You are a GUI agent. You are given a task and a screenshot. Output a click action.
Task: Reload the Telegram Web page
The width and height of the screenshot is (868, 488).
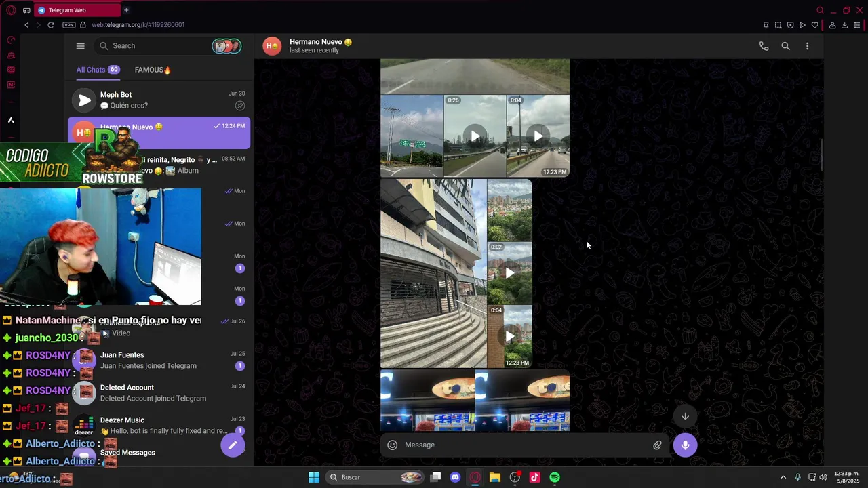point(51,25)
